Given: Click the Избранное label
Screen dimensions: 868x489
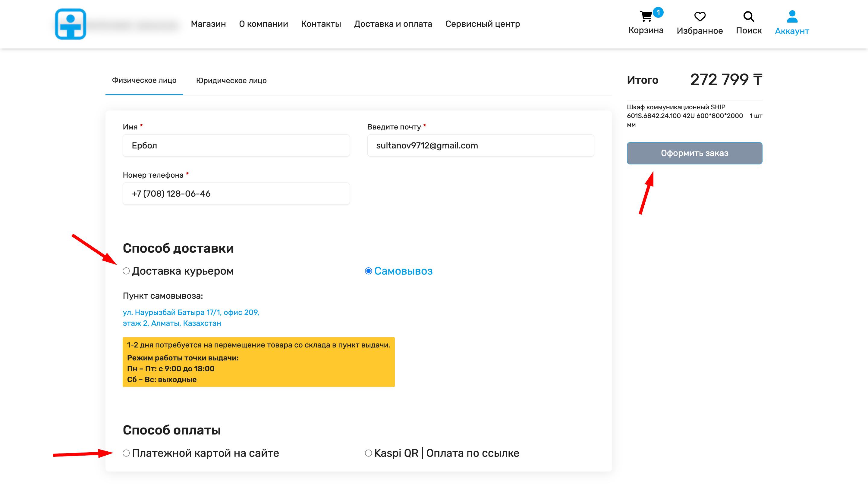Looking at the screenshot, I should point(700,31).
